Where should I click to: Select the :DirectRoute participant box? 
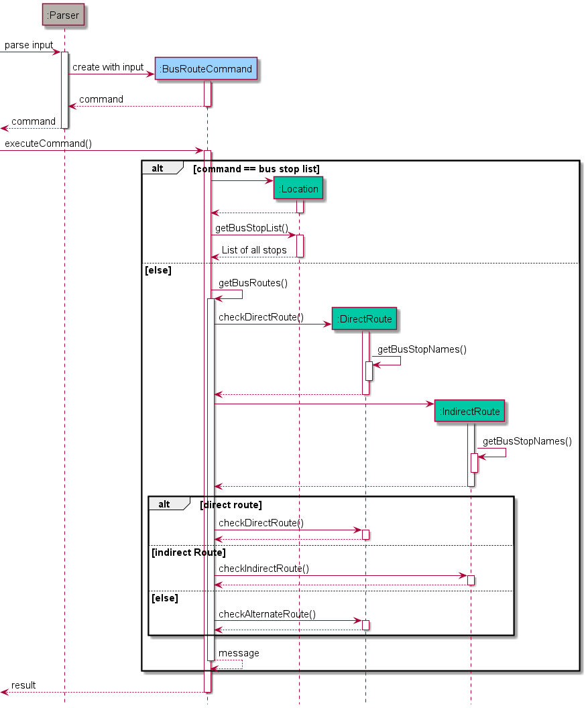[x=364, y=319]
